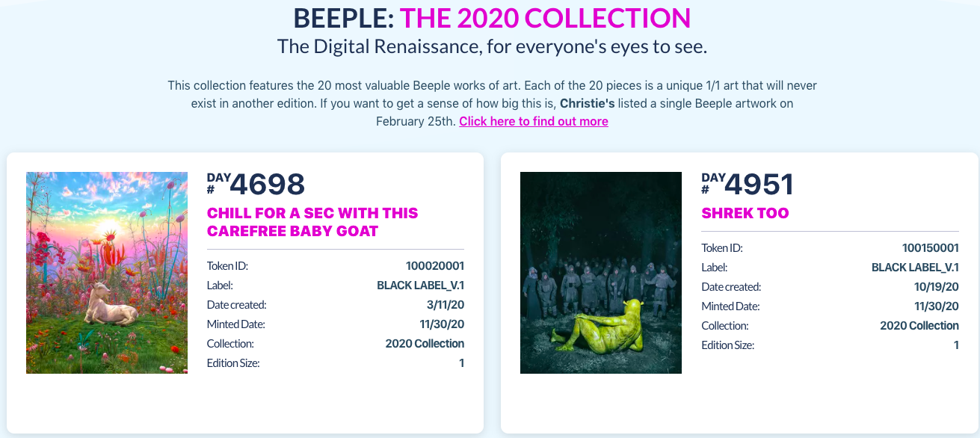Viewport: 980px width, 438px height.
Task: Click '2020 Collection' value on the Shrek Too card
Action: [x=919, y=326]
